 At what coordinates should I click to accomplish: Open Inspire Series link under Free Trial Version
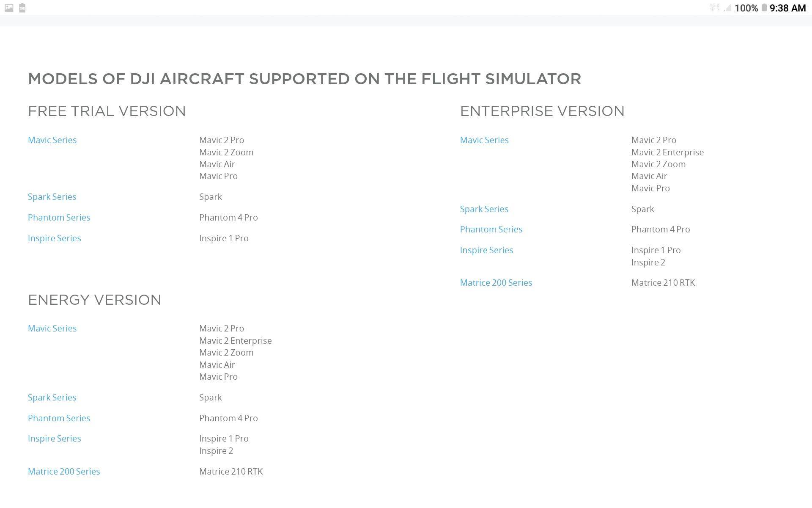pyautogui.click(x=54, y=238)
